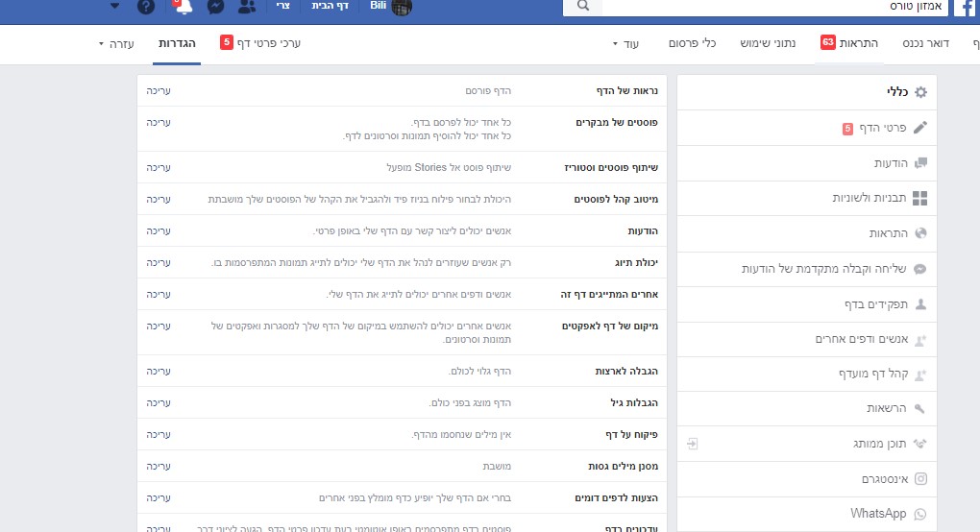Open the WhatsApp settings icon
980x532 pixels.
pos(920,515)
